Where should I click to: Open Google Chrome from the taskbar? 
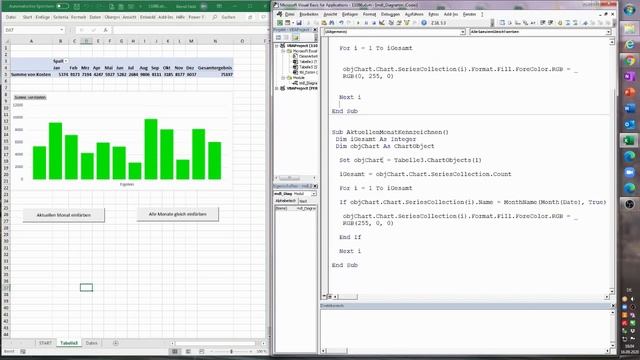(629, 61)
